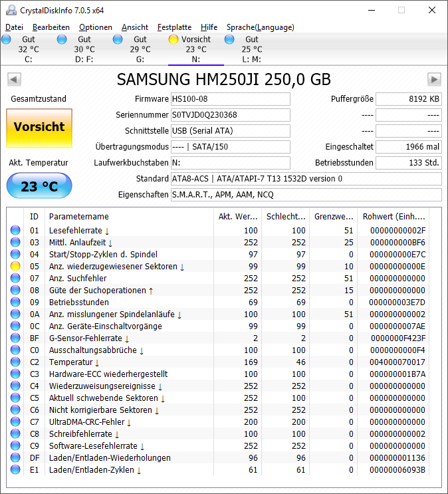Click the status orb for 0A Spindelanläufe row
448x494 pixels.
pyautogui.click(x=15, y=314)
